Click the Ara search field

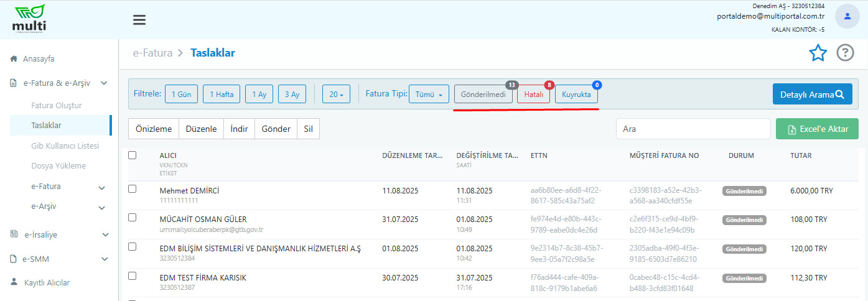click(x=693, y=129)
